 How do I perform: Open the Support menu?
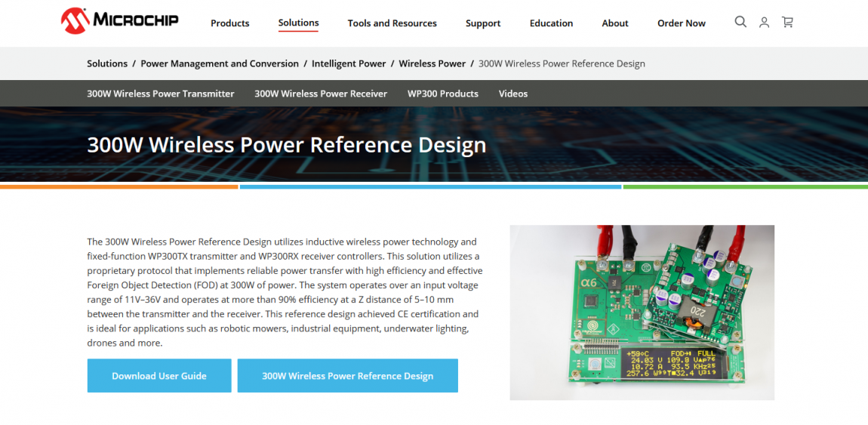(483, 23)
